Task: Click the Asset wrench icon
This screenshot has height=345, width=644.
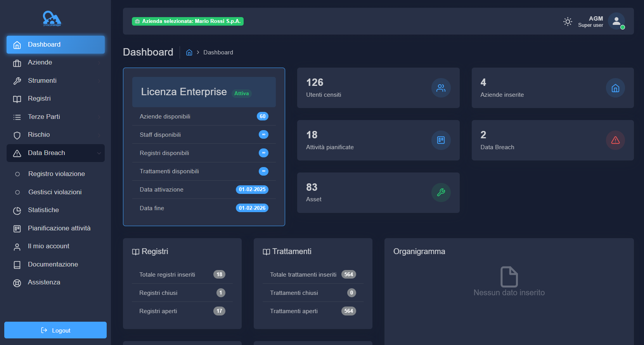Action: (x=441, y=192)
